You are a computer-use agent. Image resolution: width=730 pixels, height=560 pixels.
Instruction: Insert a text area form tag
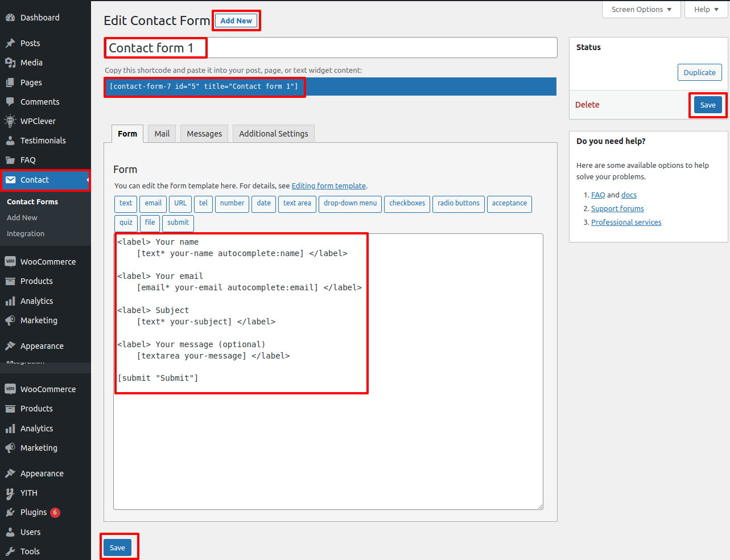[x=297, y=204]
